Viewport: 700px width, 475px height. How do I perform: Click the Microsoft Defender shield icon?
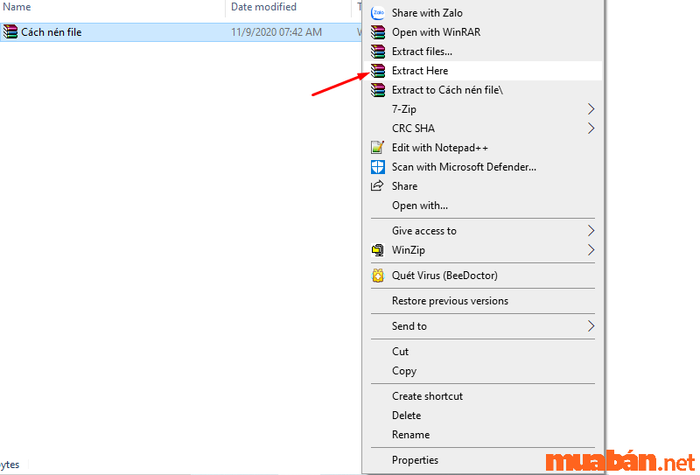(378, 167)
